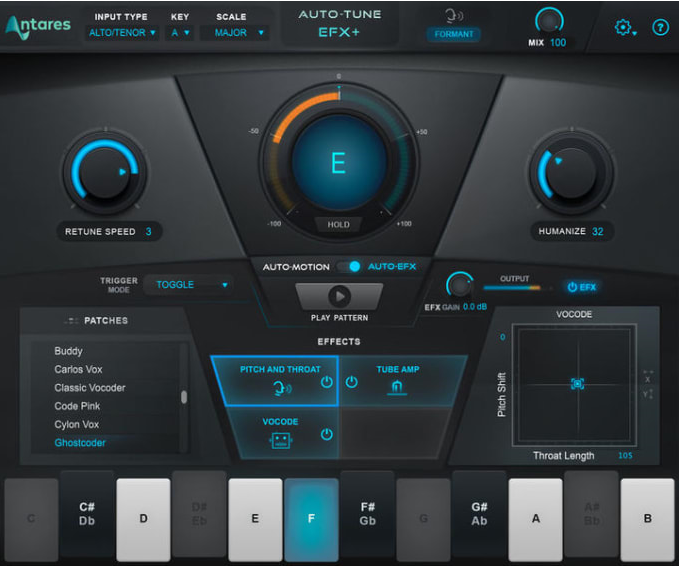Click the Play Pattern button
The image size is (681, 568).
(x=339, y=297)
